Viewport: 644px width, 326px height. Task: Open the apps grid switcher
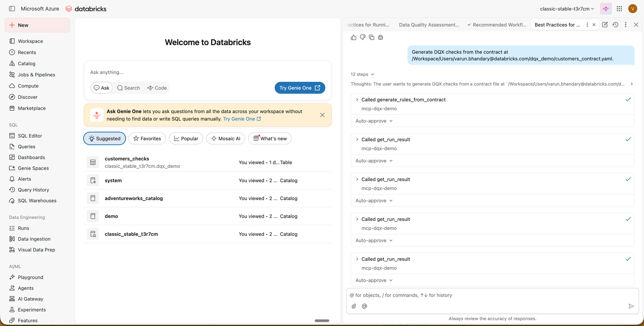[x=619, y=9]
